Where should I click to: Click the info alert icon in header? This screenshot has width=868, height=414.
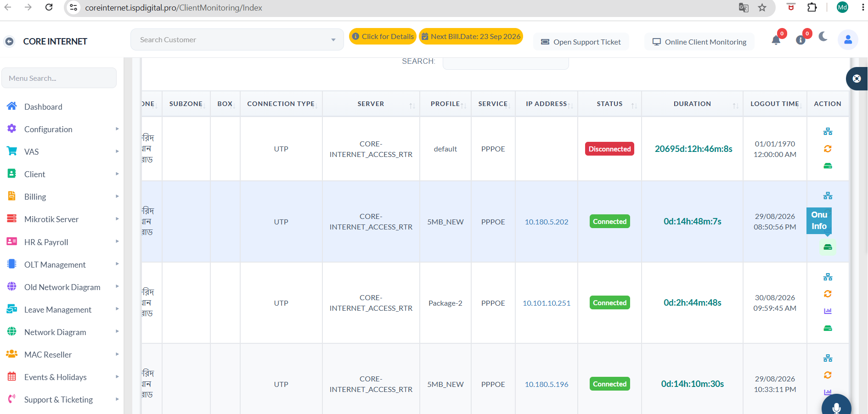coord(800,40)
